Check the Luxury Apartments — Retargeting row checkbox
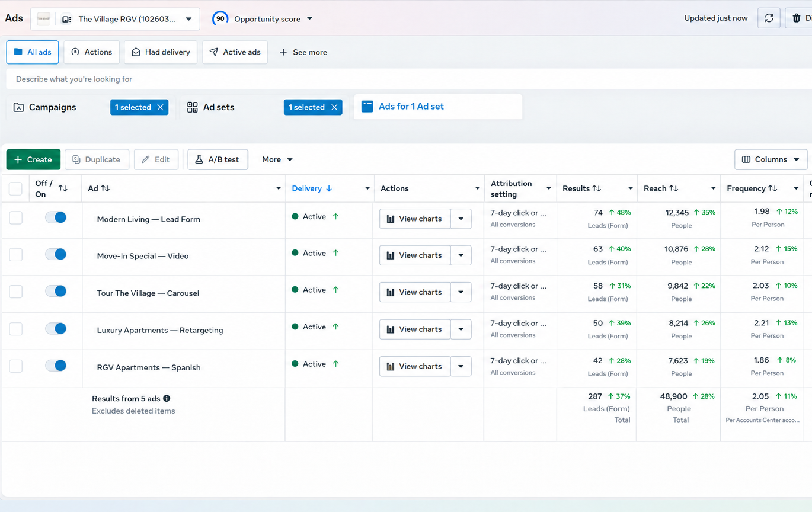This screenshot has height=512, width=812. (x=15, y=329)
